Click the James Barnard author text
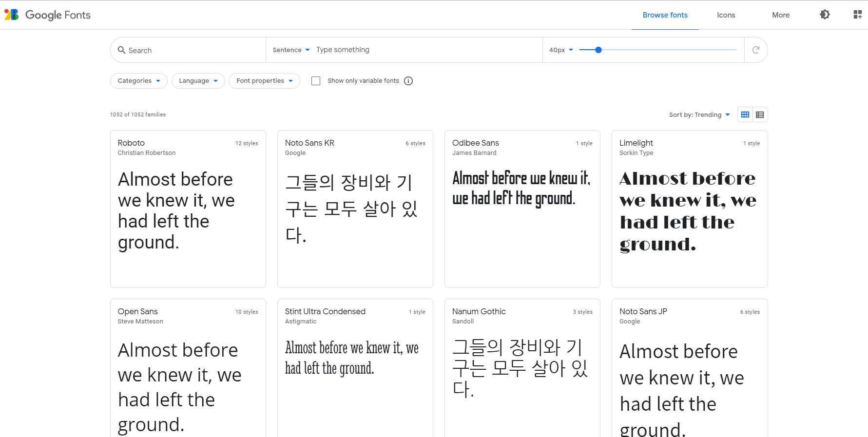Image resolution: width=868 pixels, height=437 pixels. click(x=474, y=153)
